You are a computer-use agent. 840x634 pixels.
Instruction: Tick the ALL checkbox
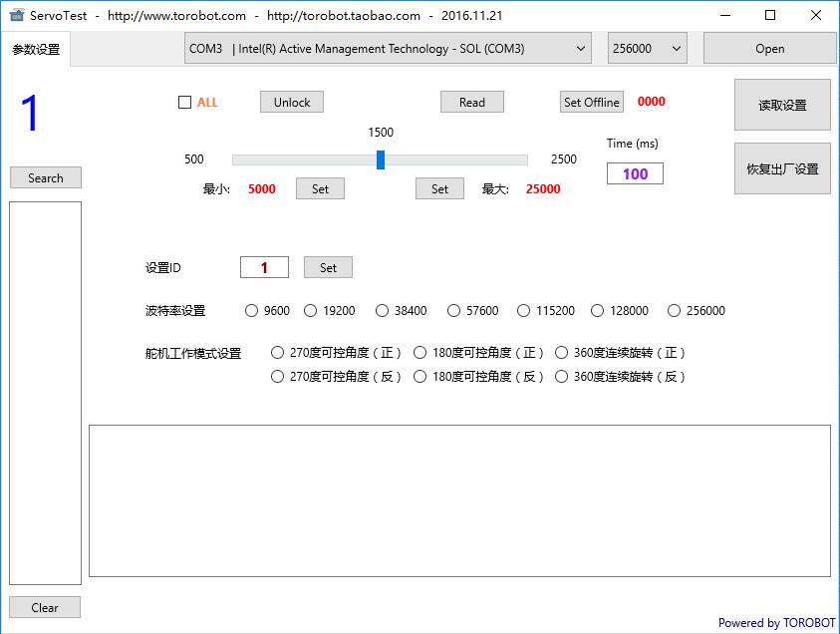[x=184, y=103]
